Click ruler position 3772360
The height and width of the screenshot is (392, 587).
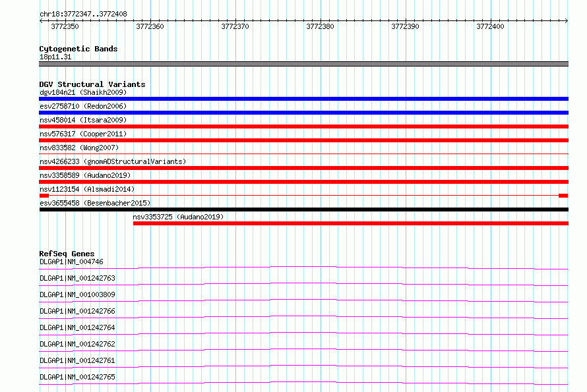pyautogui.click(x=150, y=26)
